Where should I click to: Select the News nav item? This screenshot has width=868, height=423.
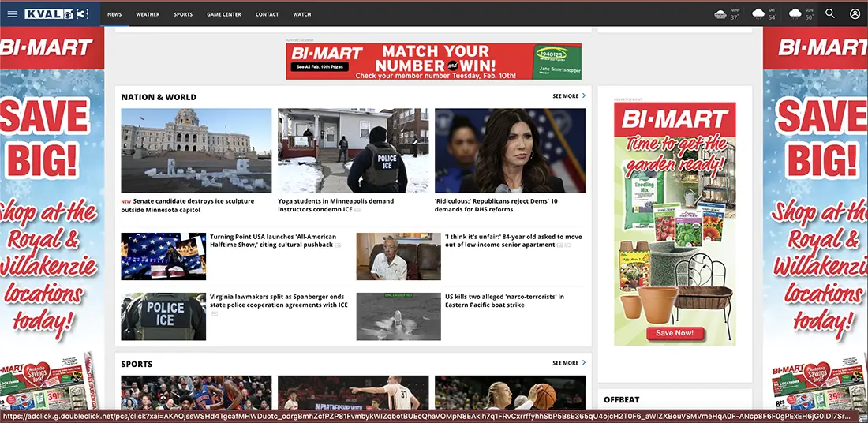(114, 14)
